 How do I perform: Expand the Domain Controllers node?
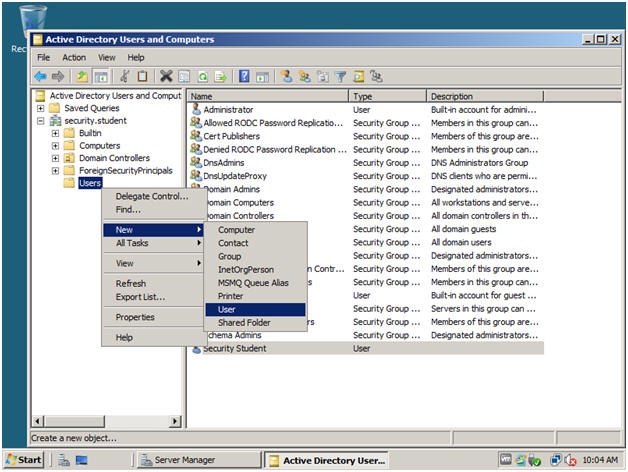point(55,158)
